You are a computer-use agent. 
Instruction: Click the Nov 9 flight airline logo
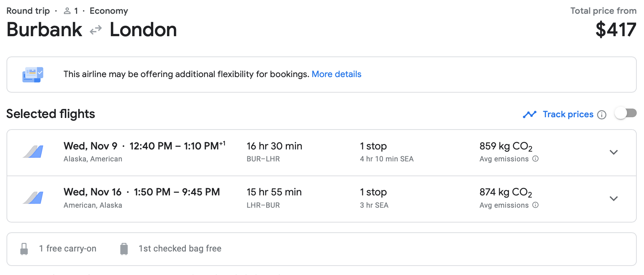click(x=33, y=152)
